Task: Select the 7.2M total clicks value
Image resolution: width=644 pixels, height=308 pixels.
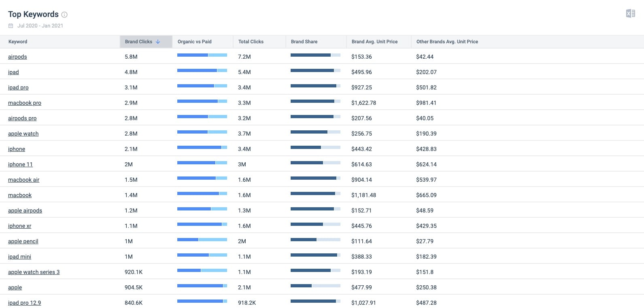Action: click(x=244, y=57)
